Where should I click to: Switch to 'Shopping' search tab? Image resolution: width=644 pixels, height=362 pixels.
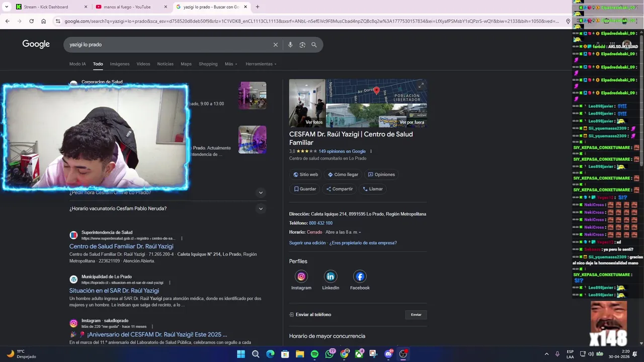point(208,64)
